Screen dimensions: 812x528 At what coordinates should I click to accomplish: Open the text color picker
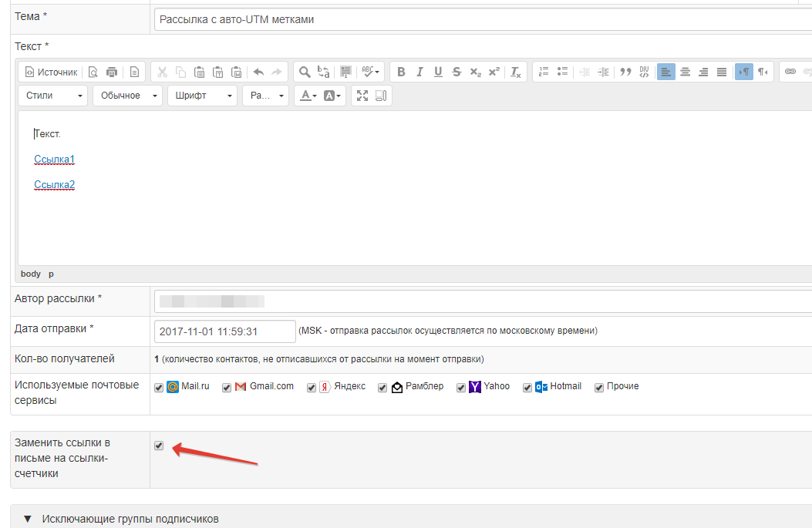(x=308, y=96)
